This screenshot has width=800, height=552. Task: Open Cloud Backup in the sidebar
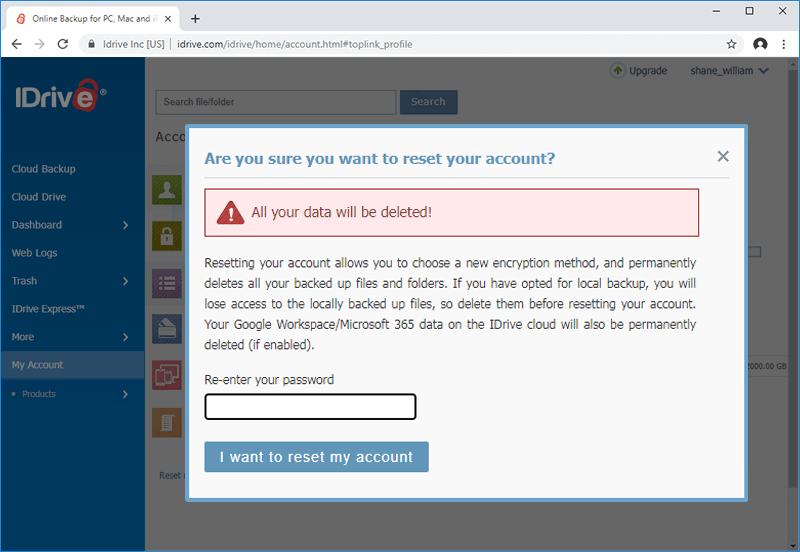point(43,169)
